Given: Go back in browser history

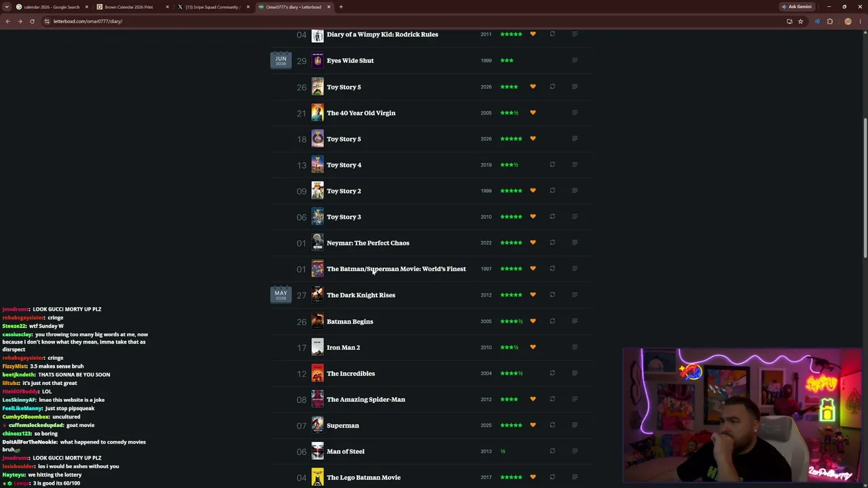Looking at the screenshot, I should 7,21.
